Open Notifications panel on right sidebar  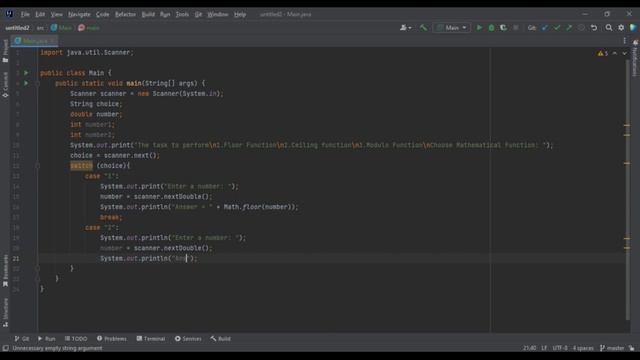635,58
